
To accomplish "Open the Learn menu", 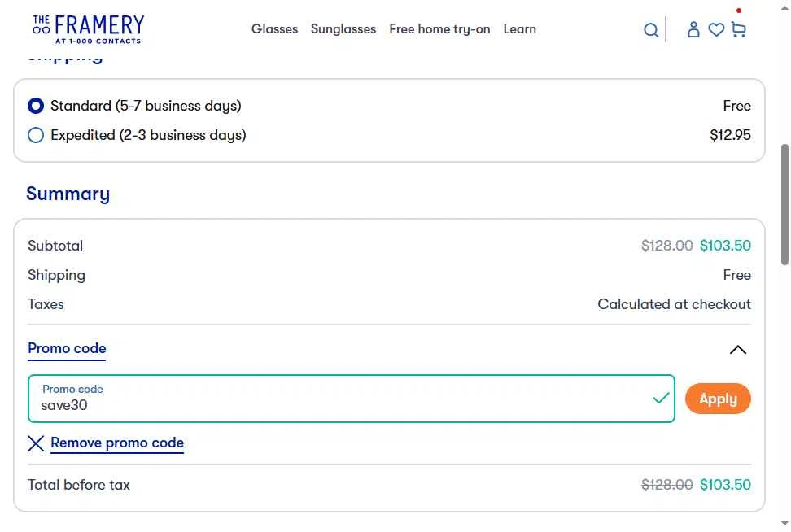I will (x=519, y=29).
